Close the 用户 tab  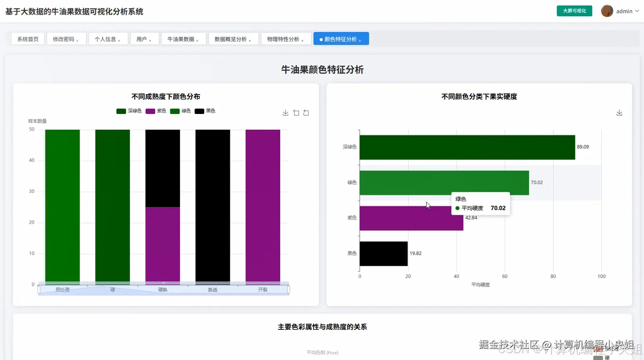pos(150,40)
